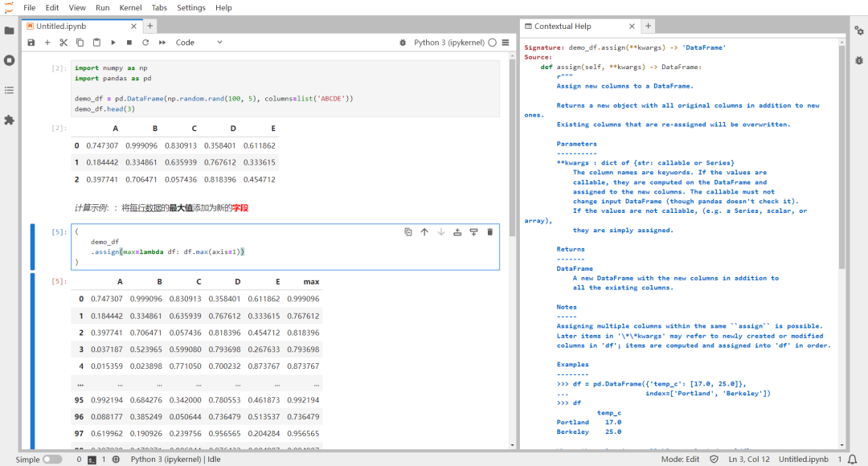The width and height of the screenshot is (868, 466).
Task: Select the Contextual Help tab
Action: pyautogui.click(x=579, y=27)
